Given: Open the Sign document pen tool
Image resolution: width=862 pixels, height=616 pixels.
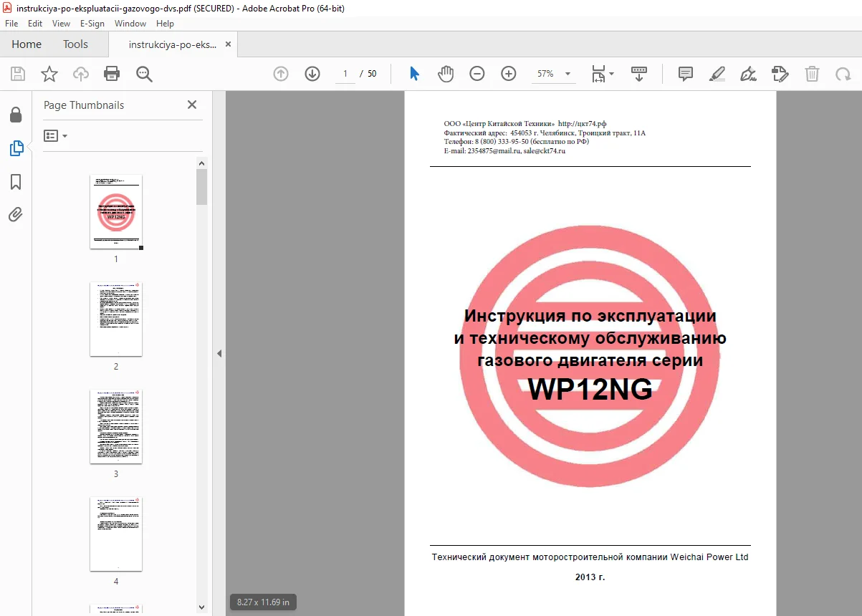Looking at the screenshot, I should [749, 74].
